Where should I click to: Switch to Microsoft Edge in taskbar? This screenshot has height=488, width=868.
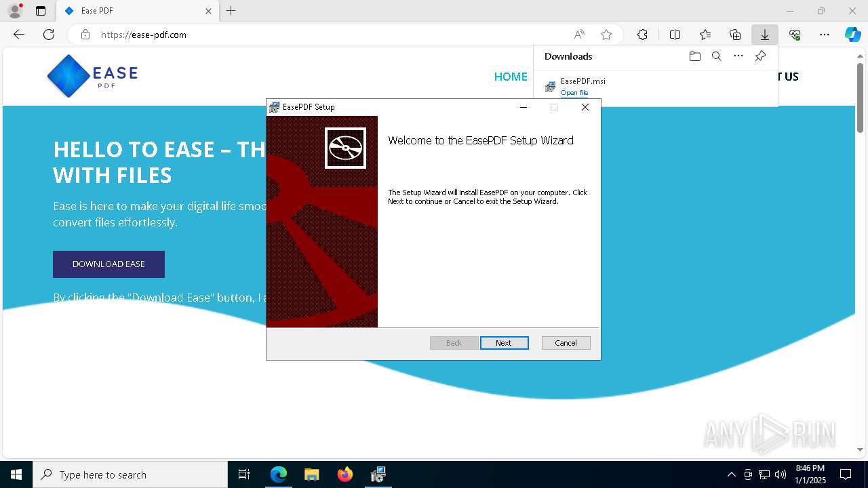[x=279, y=474]
